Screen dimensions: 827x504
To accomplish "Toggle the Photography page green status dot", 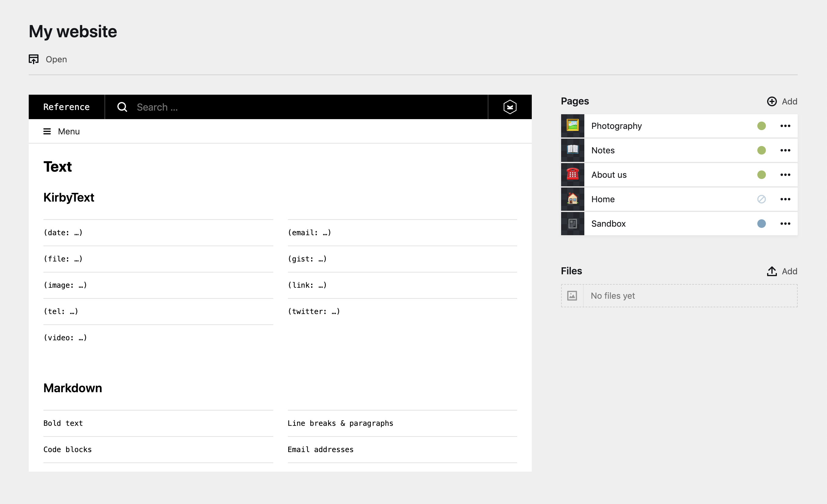I will click(761, 126).
